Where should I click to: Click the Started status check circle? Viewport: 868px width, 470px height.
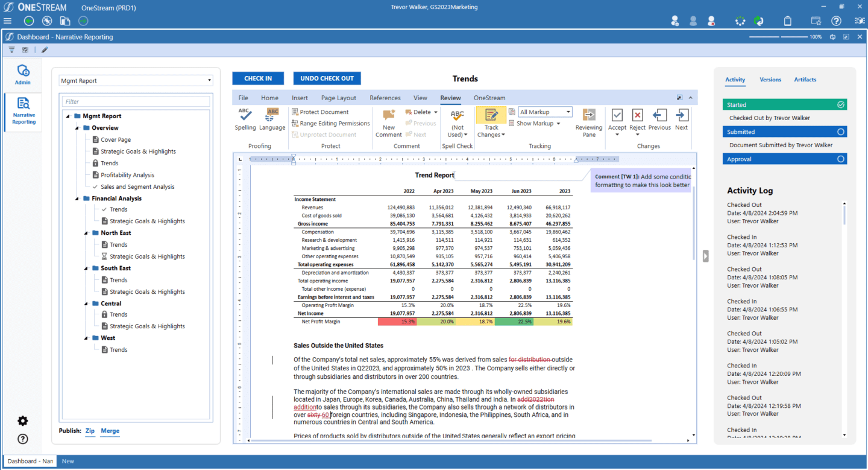(841, 104)
